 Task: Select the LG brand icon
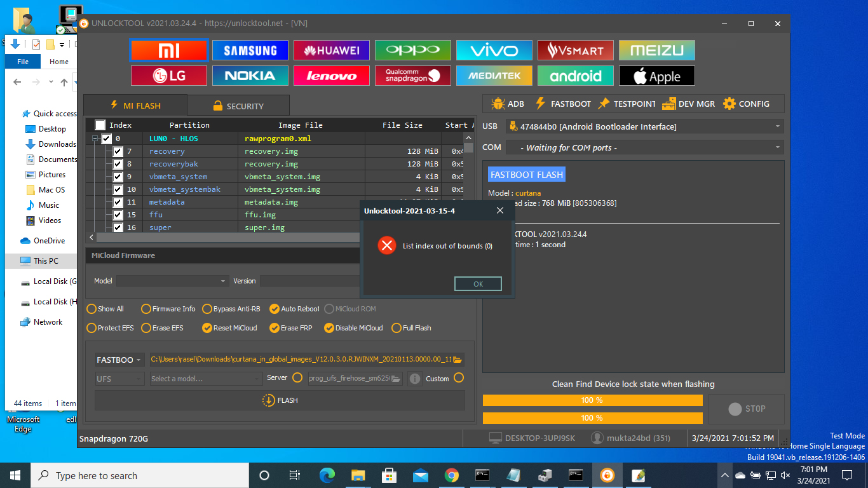pyautogui.click(x=169, y=76)
